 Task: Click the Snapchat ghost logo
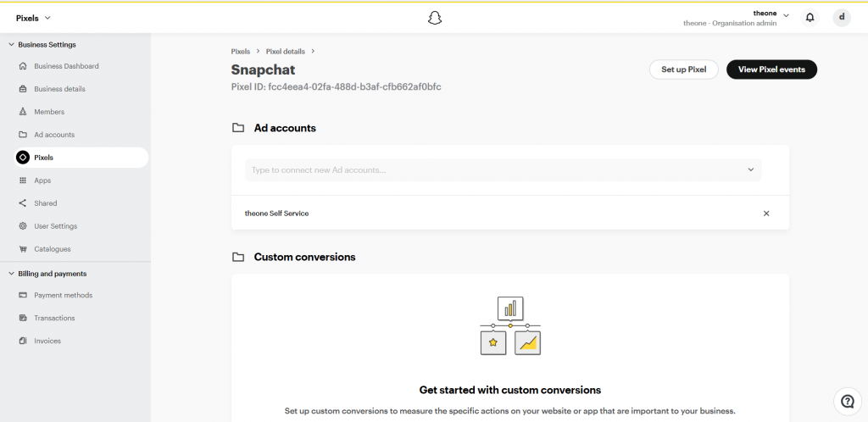click(x=435, y=19)
